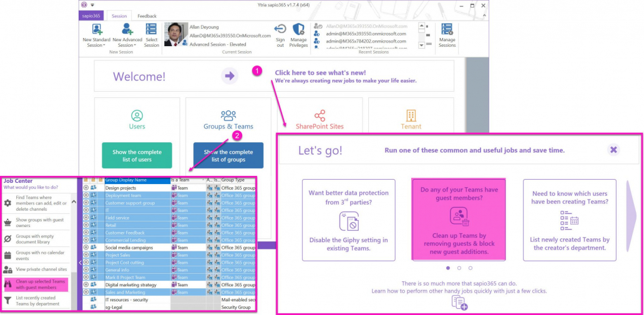Click calendar icon for no calendar events
The height and width of the screenshot is (315, 644).
pyautogui.click(x=7, y=256)
